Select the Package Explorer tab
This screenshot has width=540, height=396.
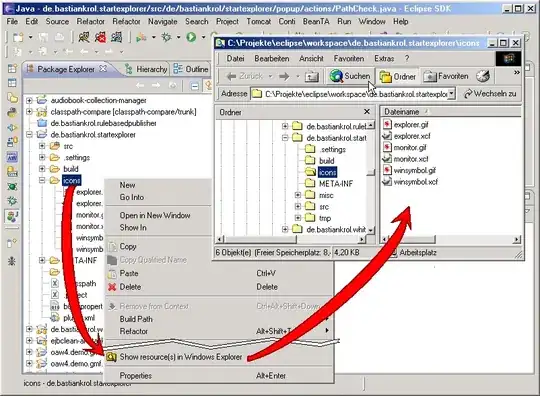67,69
